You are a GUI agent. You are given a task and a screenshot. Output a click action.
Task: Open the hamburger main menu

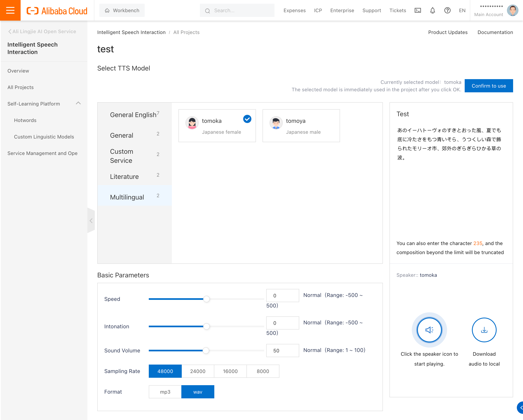tap(10, 10)
